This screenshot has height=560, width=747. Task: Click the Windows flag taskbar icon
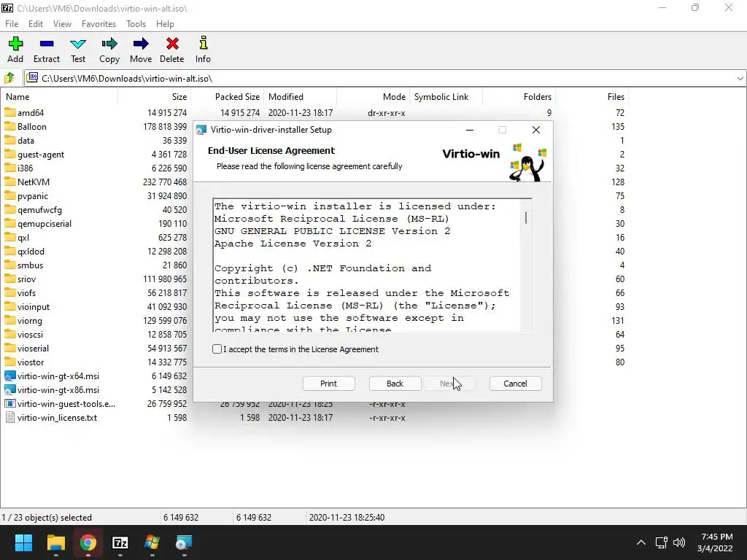coord(152,542)
